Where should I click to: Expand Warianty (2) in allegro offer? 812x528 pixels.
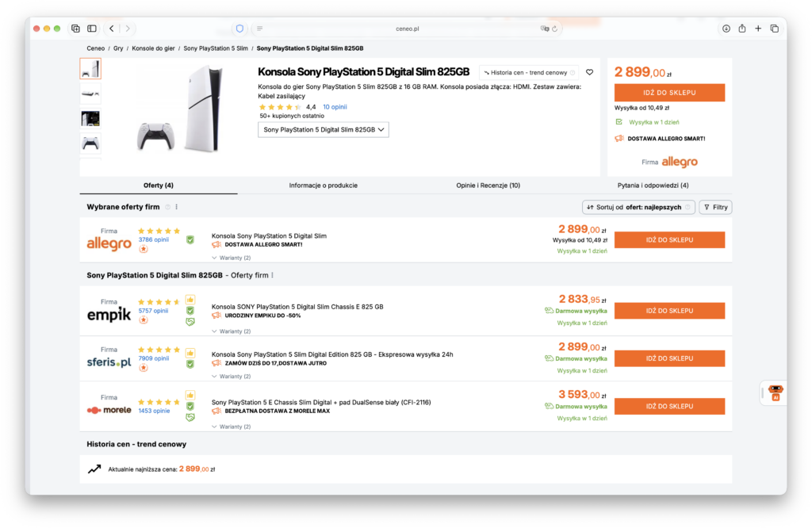tap(231, 258)
